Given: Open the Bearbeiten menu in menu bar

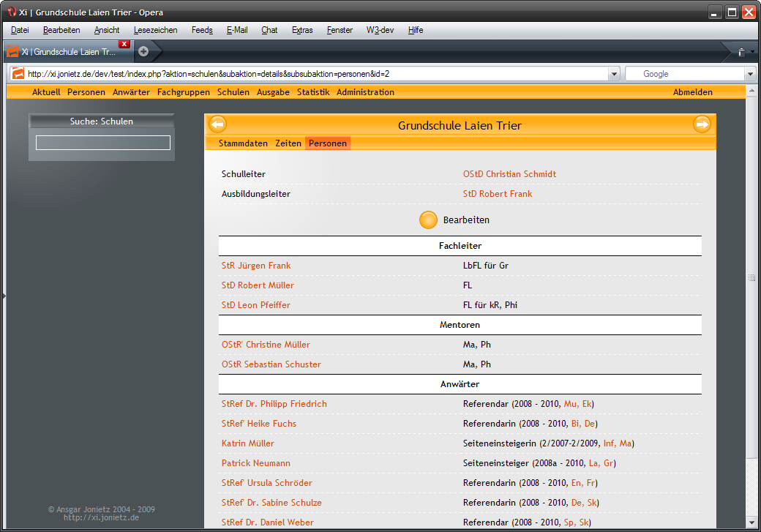Looking at the screenshot, I should [x=61, y=30].
